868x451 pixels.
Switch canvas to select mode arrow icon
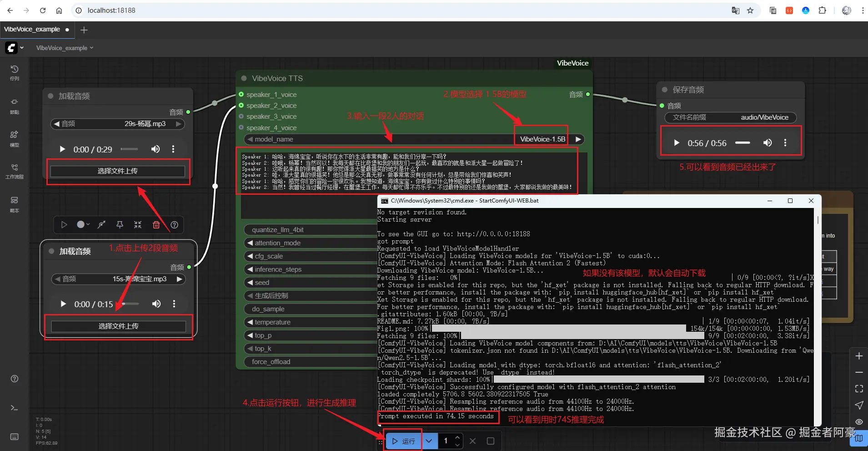point(859,405)
